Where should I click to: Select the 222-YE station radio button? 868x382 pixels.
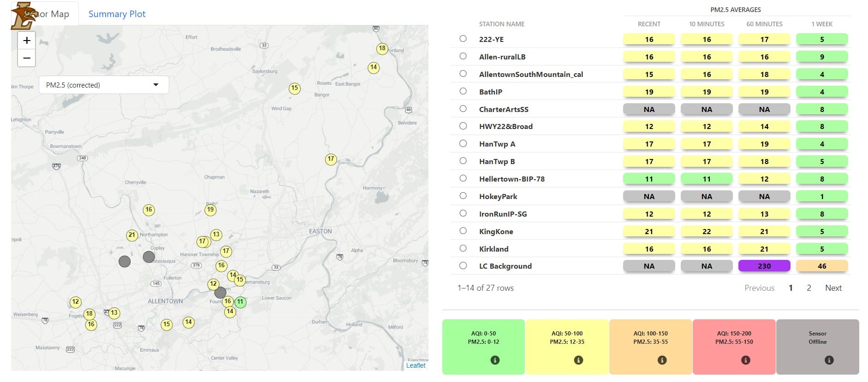pyautogui.click(x=463, y=39)
